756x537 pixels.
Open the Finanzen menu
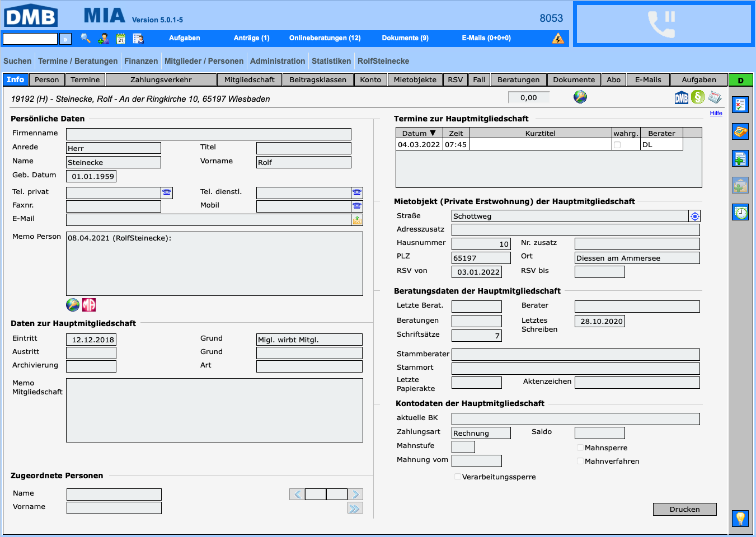click(x=141, y=61)
